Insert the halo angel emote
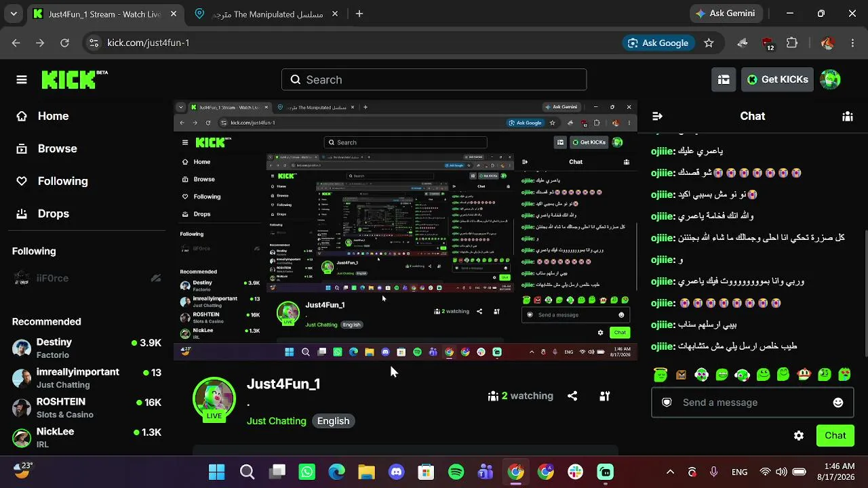Image resolution: width=868 pixels, height=488 pixels. coord(660,374)
